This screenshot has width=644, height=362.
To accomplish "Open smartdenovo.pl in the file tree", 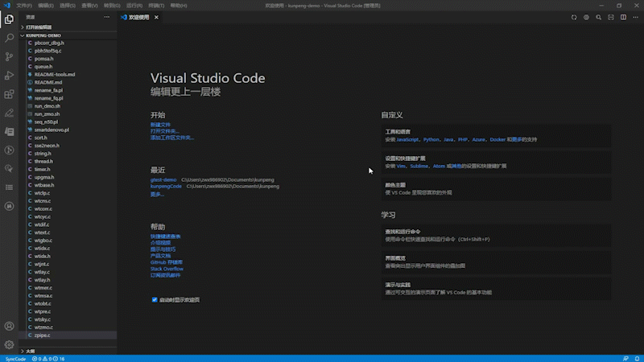I will 52,130.
